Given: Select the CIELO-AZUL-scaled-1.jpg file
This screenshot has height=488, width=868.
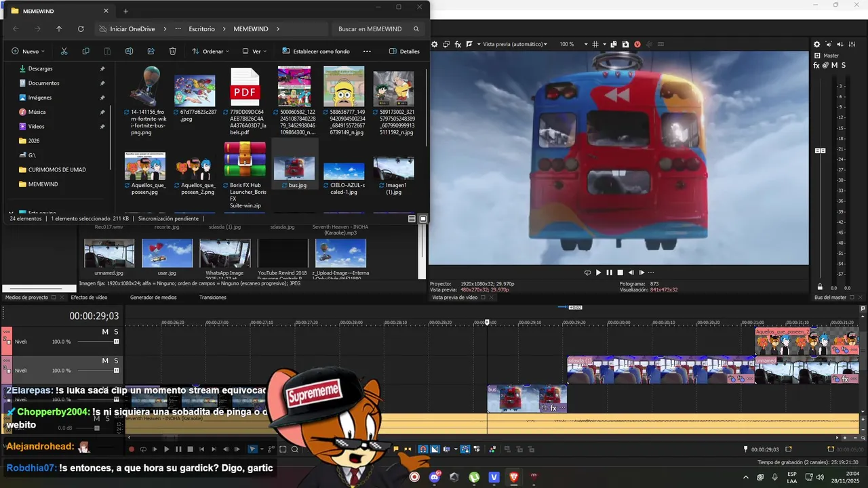Looking at the screenshot, I should coord(344,178).
